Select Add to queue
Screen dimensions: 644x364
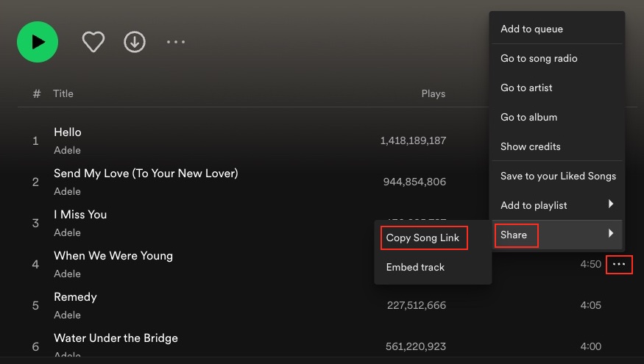pyautogui.click(x=531, y=29)
